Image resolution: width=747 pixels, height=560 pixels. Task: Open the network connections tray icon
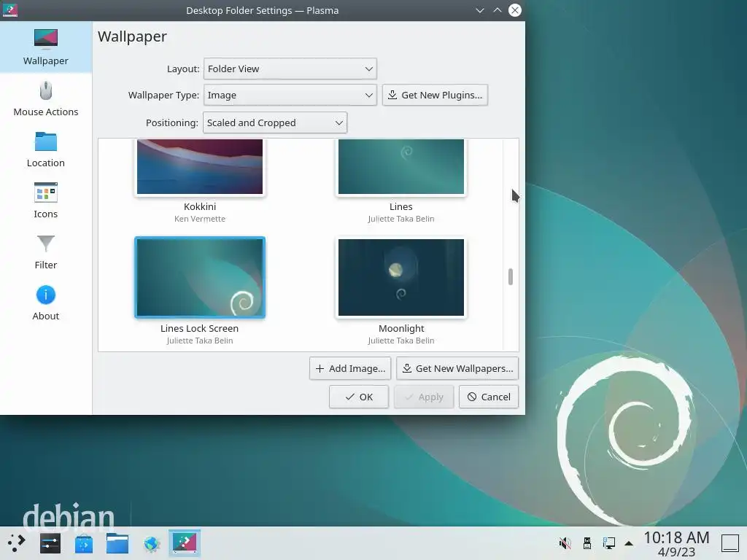pos(608,542)
